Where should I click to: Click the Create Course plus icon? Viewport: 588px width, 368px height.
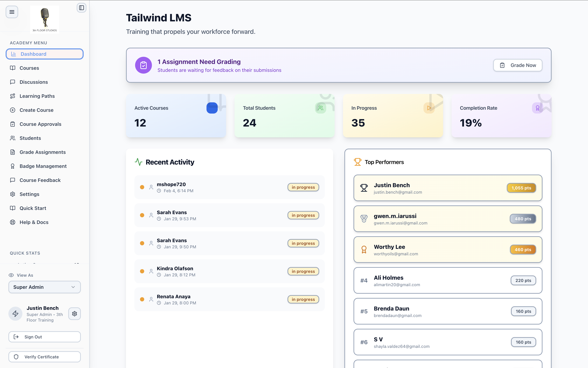pos(13,110)
